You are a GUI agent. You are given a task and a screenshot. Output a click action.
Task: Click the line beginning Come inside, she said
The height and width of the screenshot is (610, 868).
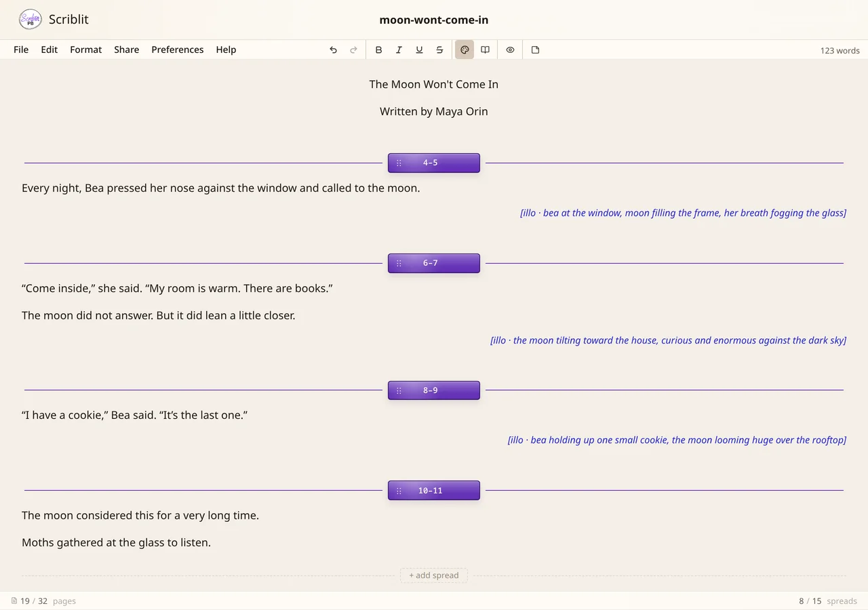(x=177, y=288)
